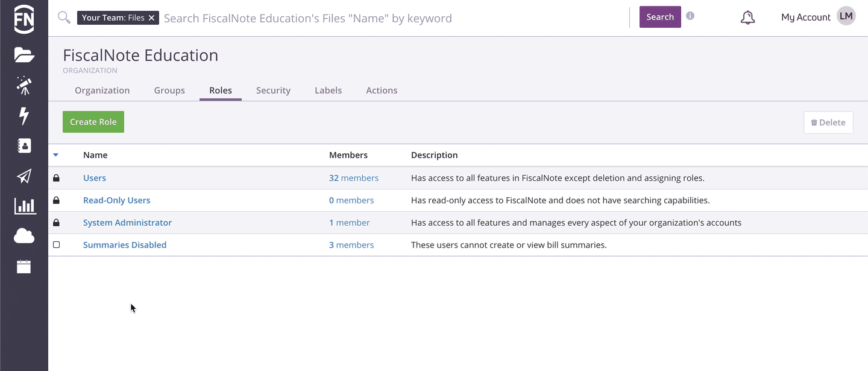This screenshot has width=868, height=371.
Task: Click the Create Role button
Action: (x=93, y=122)
